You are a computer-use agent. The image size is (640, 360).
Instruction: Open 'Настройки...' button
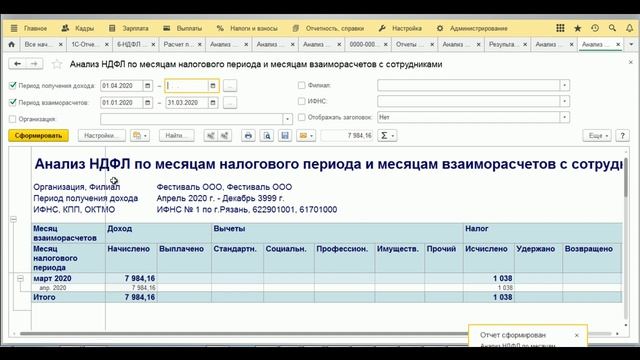pos(102,136)
